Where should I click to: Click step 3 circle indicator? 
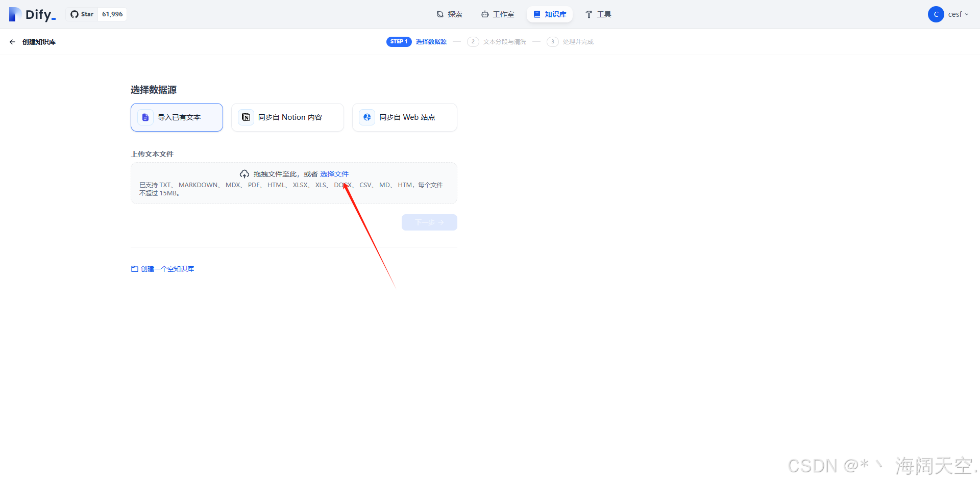tap(552, 42)
